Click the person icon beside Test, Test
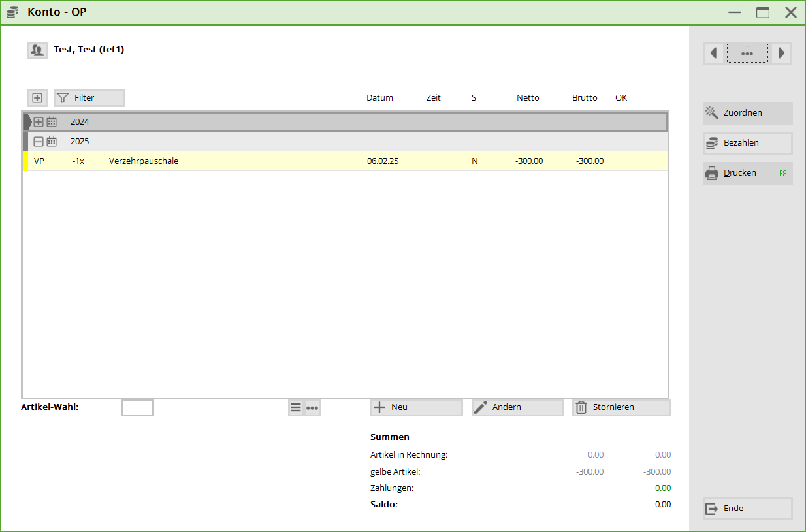This screenshot has height=532, width=806. (37, 50)
